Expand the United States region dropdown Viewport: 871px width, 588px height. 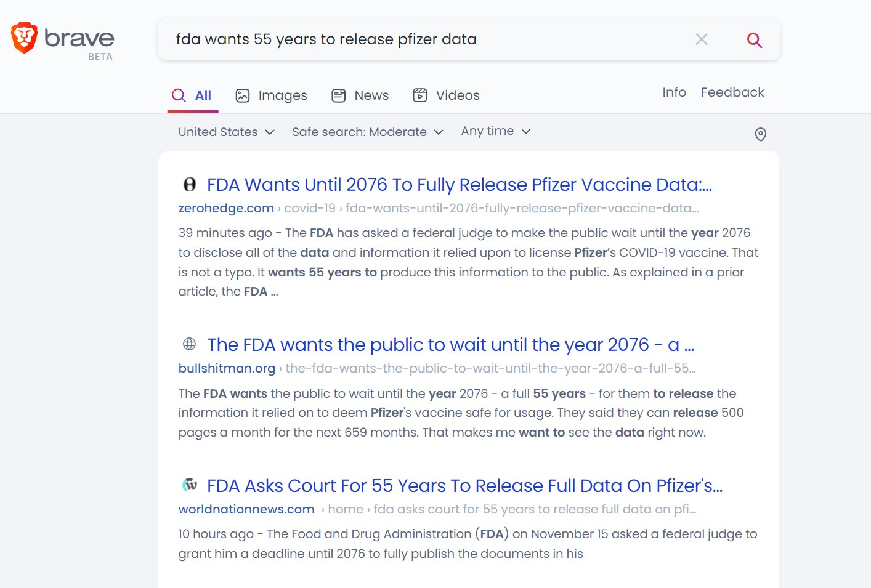[226, 132]
